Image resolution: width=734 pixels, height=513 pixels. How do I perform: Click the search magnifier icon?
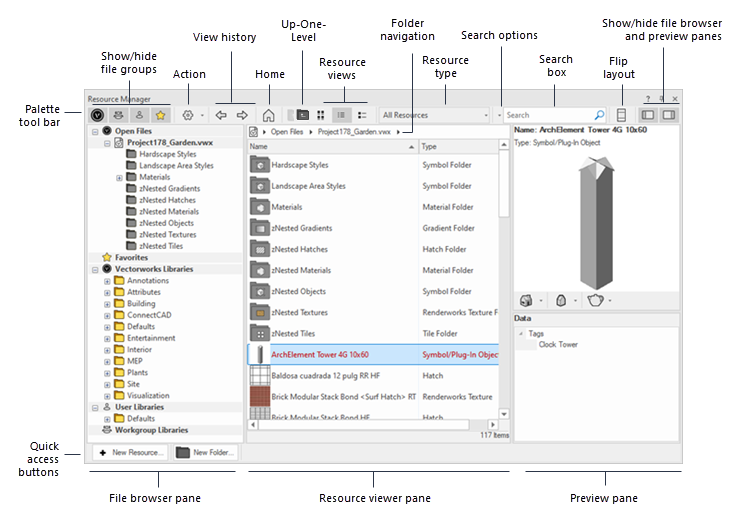click(599, 115)
